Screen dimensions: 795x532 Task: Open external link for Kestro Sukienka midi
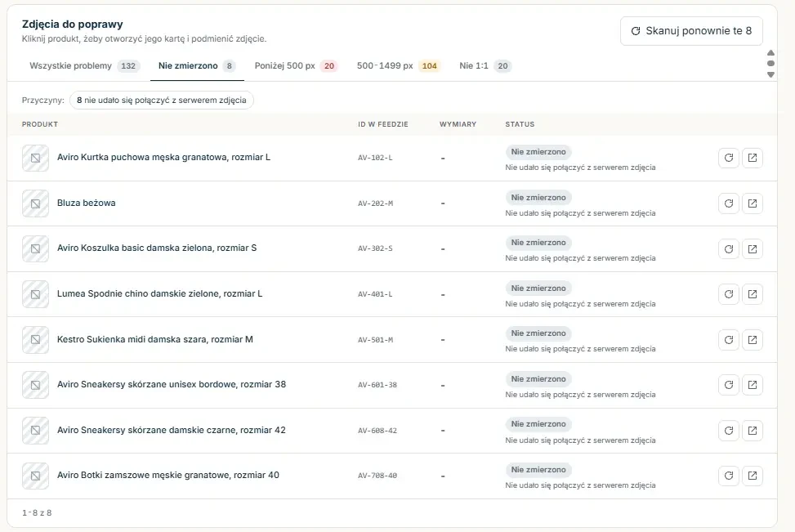pos(753,340)
